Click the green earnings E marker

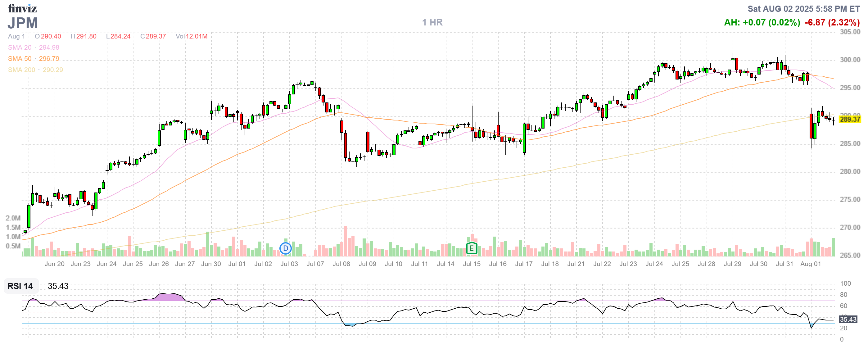coord(471,249)
